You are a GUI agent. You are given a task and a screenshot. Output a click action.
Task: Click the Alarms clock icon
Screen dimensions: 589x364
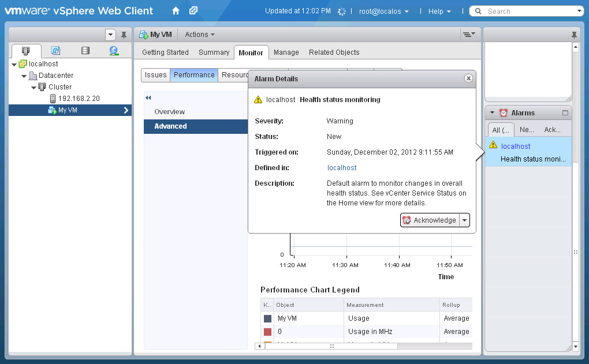click(x=504, y=112)
